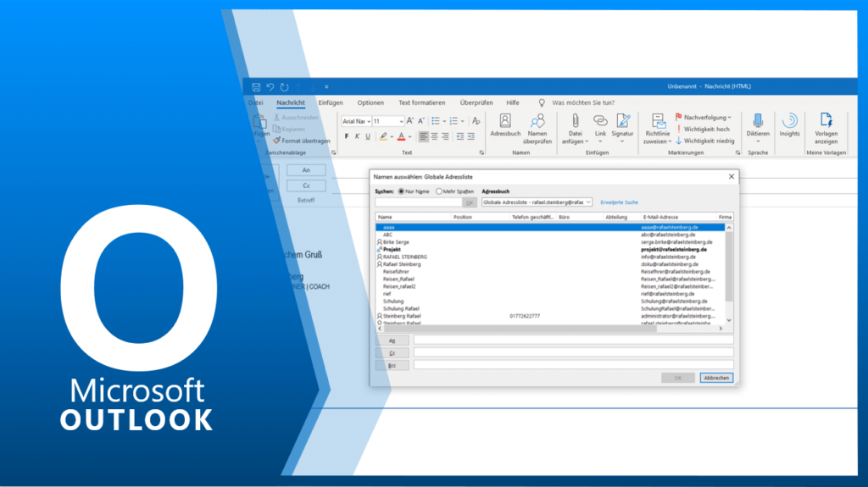
Task: Click the search text field in the dialog
Action: pos(418,202)
